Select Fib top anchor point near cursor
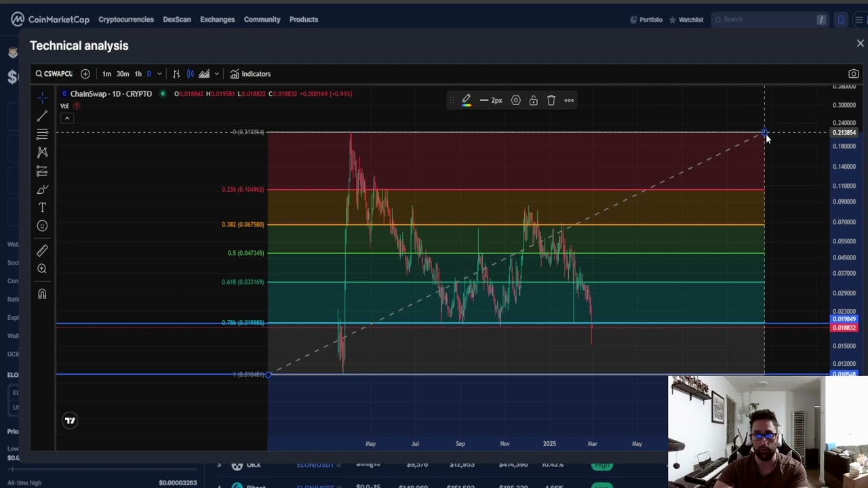The width and height of the screenshot is (868, 488). 764,132
